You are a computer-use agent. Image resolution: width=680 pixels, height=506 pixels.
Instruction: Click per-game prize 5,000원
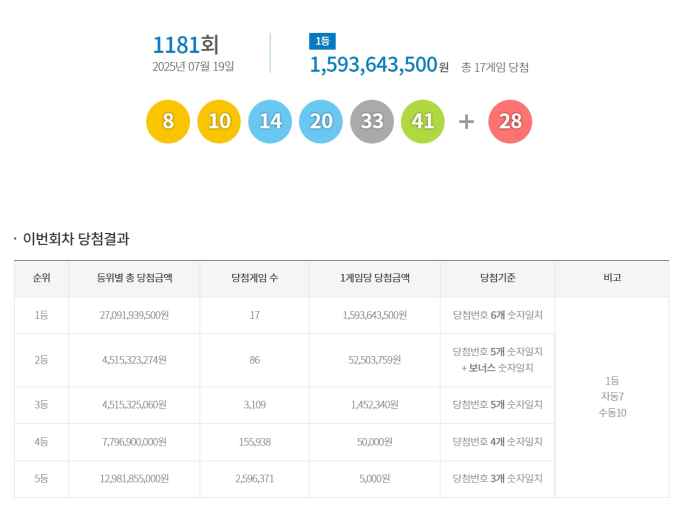(x=375, y=479)
